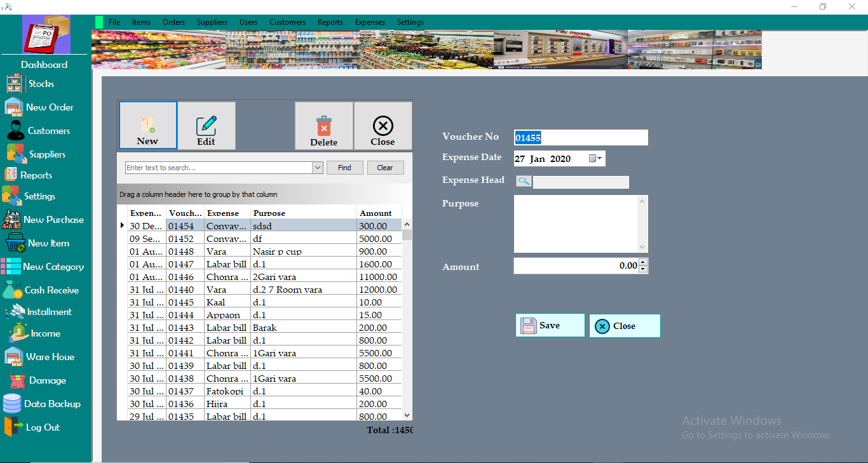Open the Reports menu in menu bar
The height and width of the screenshot is (463, 868).
tap(330, 22)
